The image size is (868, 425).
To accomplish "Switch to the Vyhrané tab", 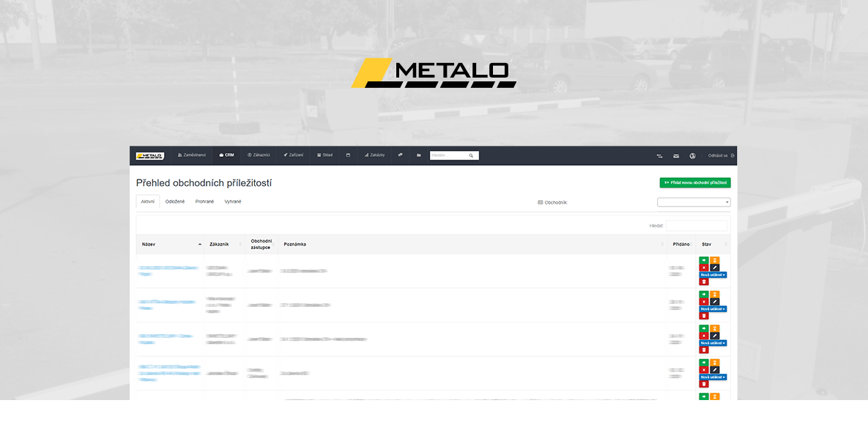I will (x=232, y=202).
